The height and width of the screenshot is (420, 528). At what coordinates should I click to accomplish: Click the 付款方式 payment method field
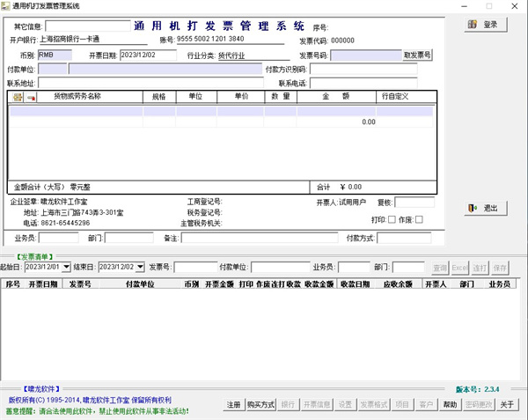point(404,238)
